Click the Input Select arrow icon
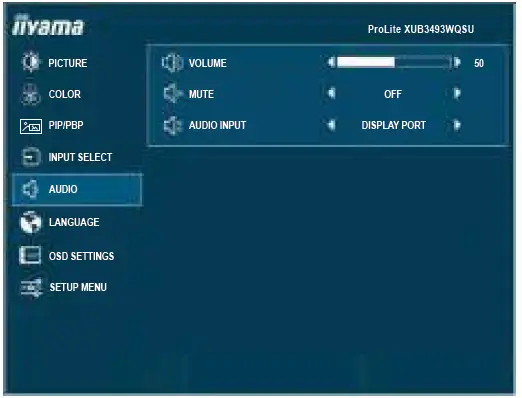Image resolution: width=522 pixels, height=398 pixels. (x=31, y=157)
